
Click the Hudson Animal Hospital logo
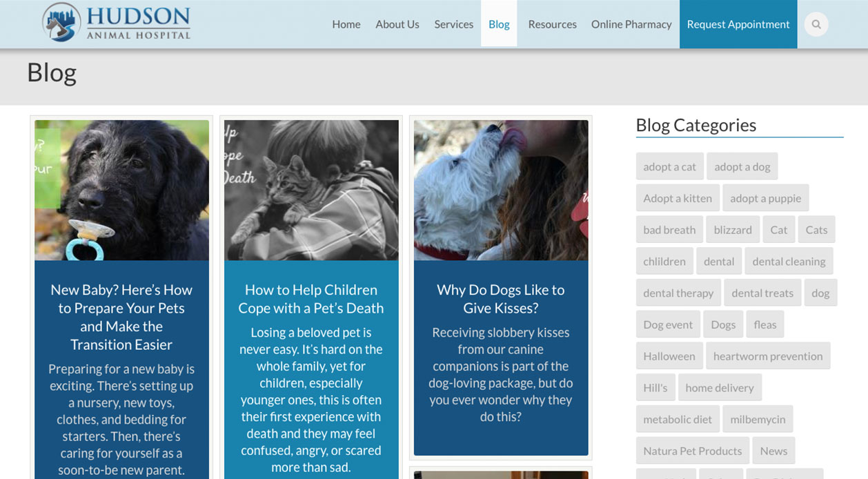(116, 22)
